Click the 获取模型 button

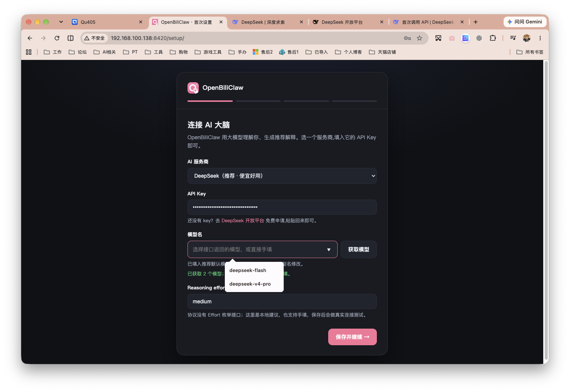(359, 249)
